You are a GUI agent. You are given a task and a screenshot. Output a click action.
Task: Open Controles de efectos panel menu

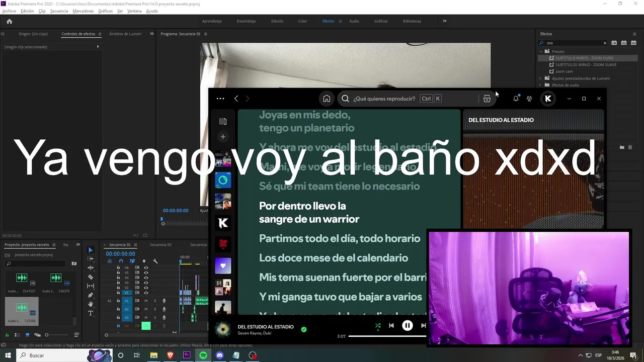point(100,34)
